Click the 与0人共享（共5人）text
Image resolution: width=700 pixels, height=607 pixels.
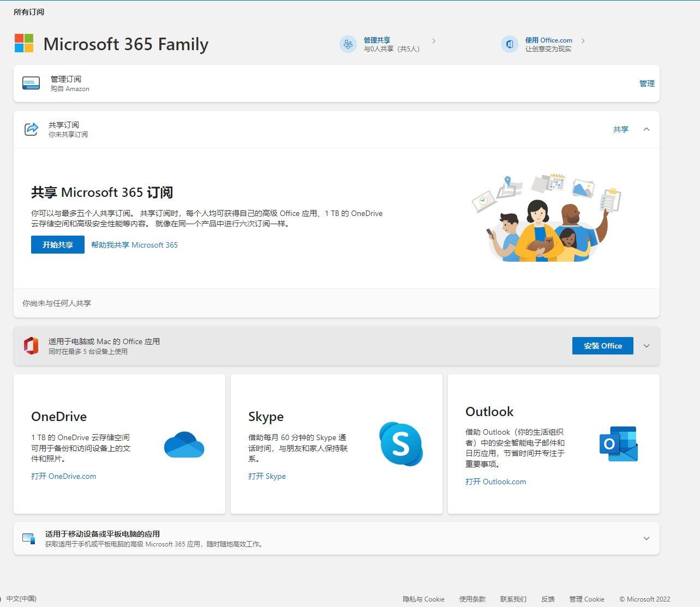pyautogui.click(x=392, y=49)
